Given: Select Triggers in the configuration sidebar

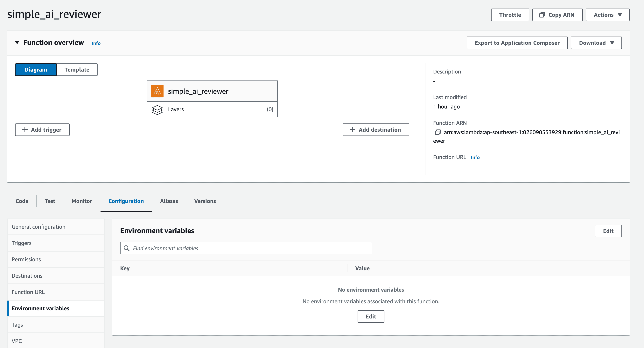Looking at the screenshot, I should 56,243.
